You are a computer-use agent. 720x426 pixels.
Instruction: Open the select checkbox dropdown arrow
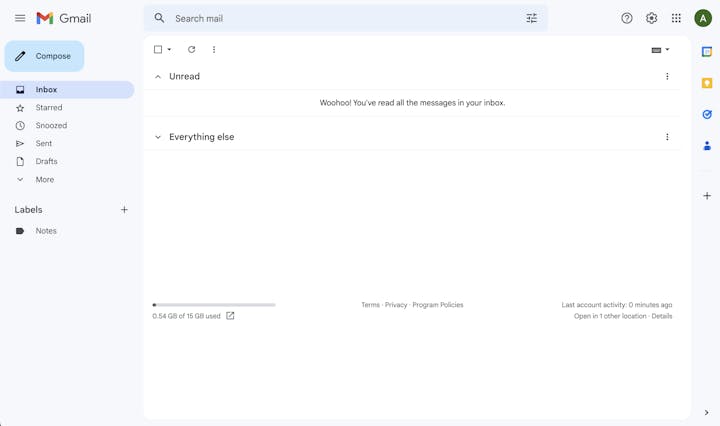coord(169,49)
